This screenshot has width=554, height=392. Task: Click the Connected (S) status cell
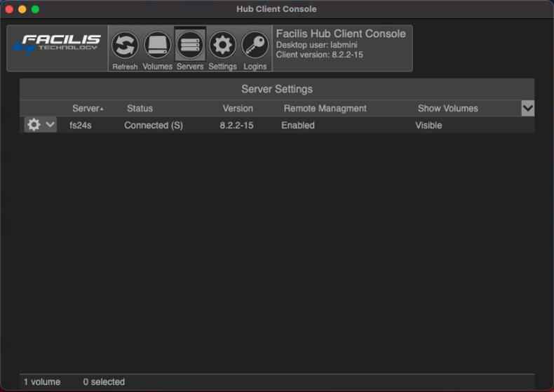[154, 126]
